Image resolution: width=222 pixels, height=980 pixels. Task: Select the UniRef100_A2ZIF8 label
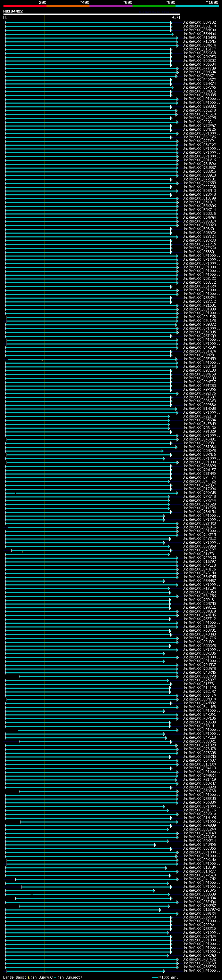[x=199, y=416]
